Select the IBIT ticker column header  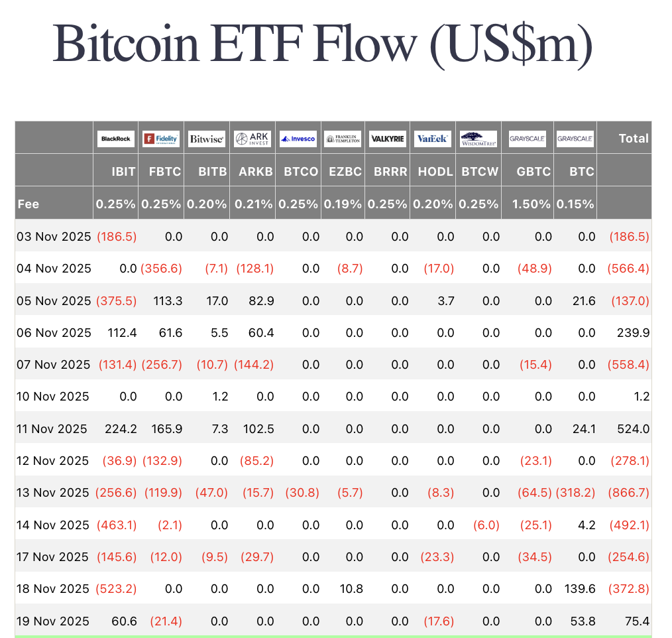pos(123,171)
